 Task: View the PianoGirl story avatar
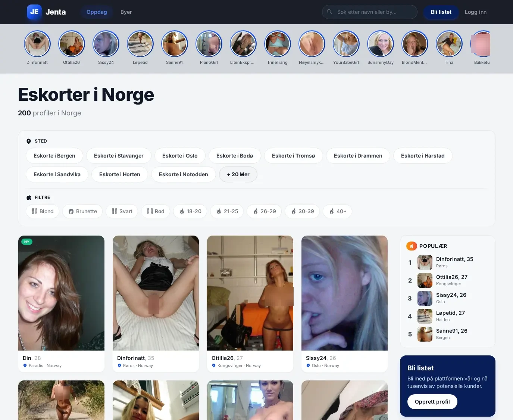tap(209, 44)
